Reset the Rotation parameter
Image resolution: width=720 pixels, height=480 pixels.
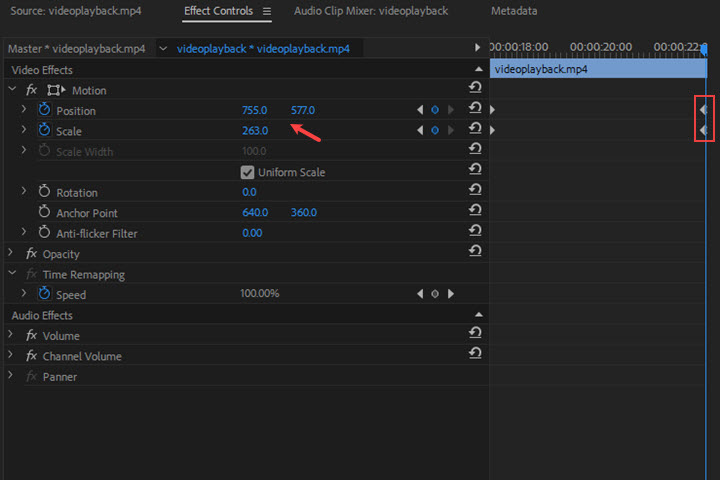coord(475,189)
